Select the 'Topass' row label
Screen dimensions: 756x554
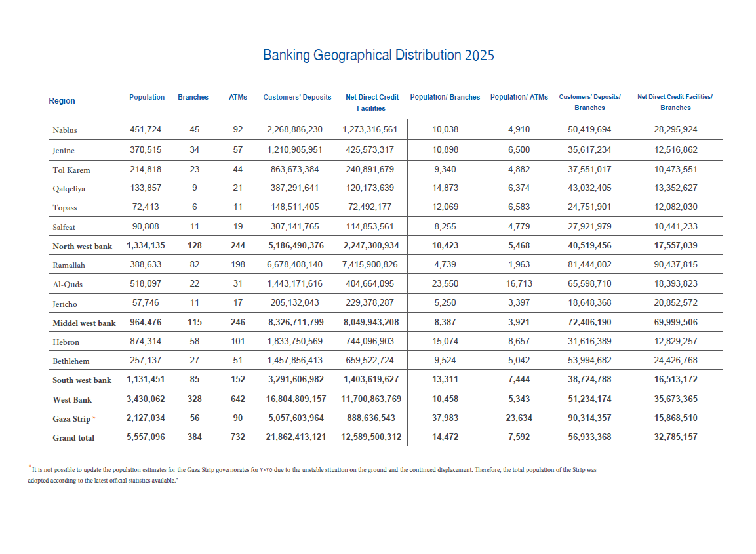(x=65, y=208)
